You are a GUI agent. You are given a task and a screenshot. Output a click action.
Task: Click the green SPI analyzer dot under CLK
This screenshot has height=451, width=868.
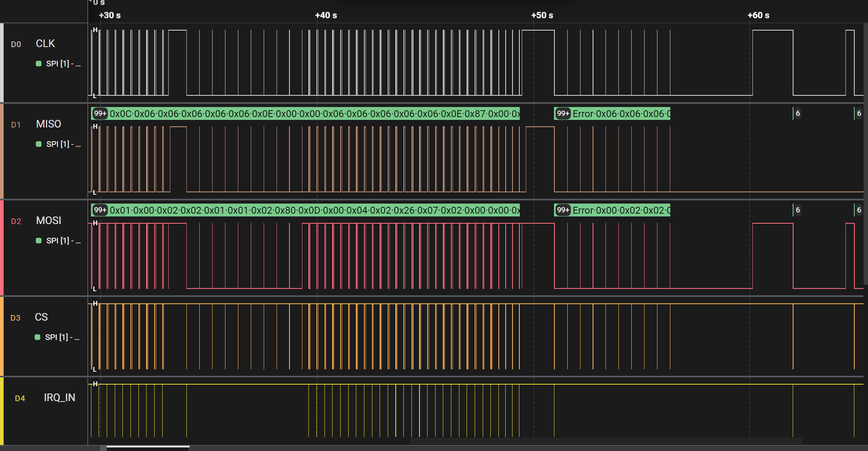[39, 64]
